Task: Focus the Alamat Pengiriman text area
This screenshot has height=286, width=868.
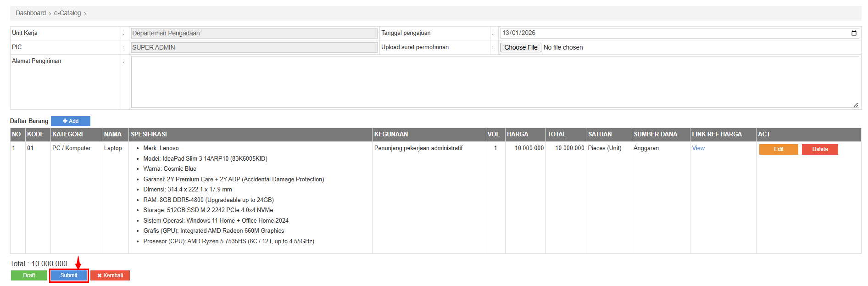Action: (495, 82)
